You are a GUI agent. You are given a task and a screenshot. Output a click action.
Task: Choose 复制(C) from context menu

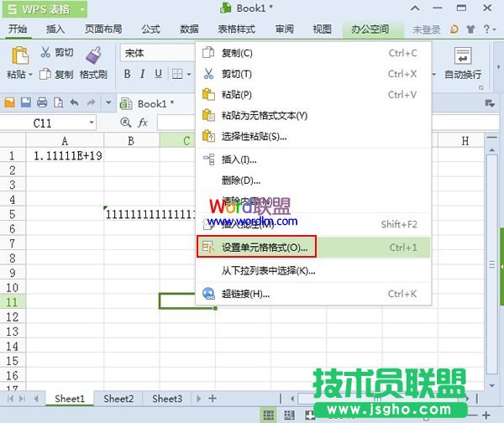(x=313, y=53)
